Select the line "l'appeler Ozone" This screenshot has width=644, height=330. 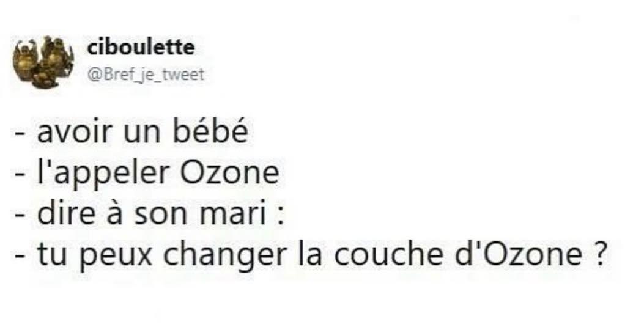(147, 174)
